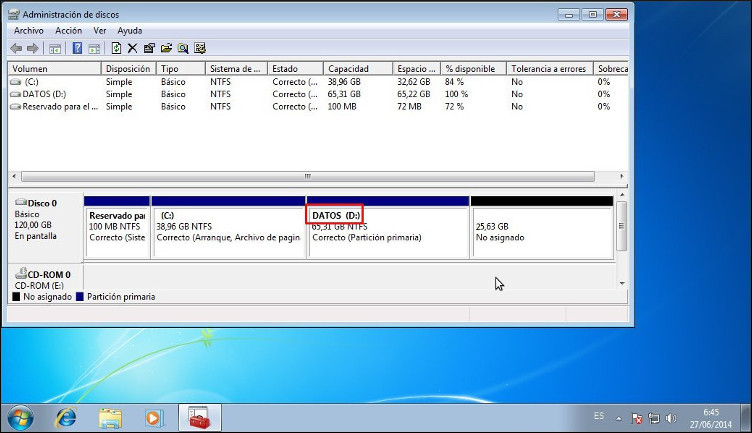752x433 pixels.
Task: Click the disk pane vertical scrollbar thumb
Action: click(x=622, y=226)
